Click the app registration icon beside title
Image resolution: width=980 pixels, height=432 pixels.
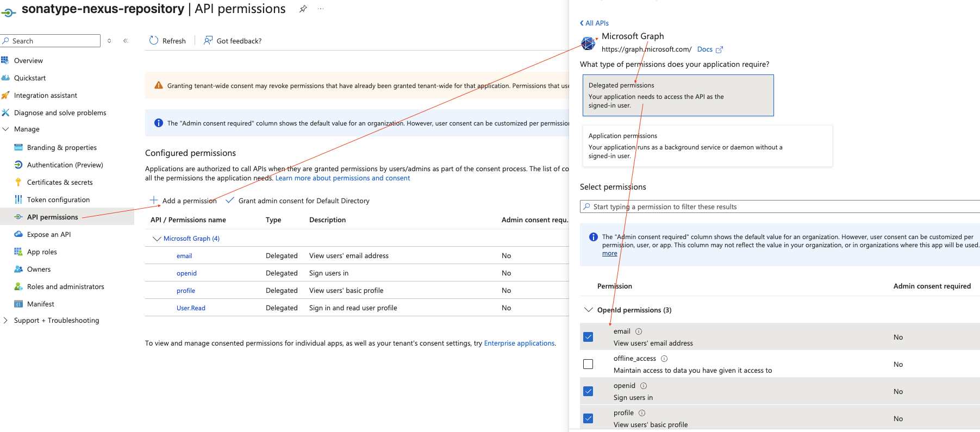click(9, 12)
